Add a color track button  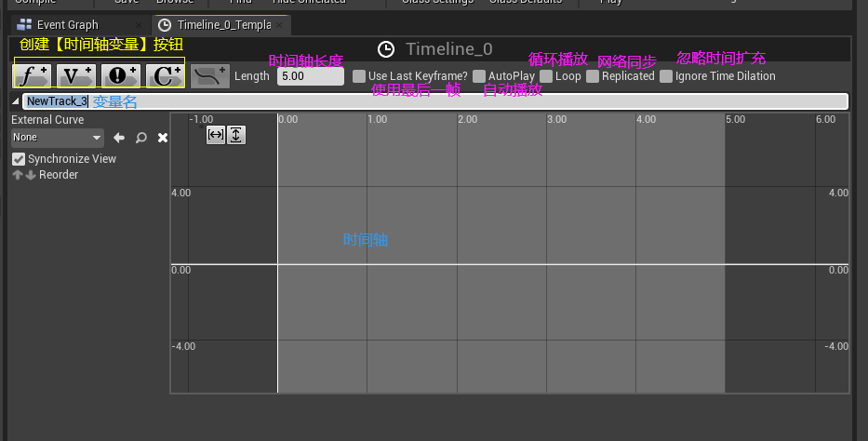(165, 75)
